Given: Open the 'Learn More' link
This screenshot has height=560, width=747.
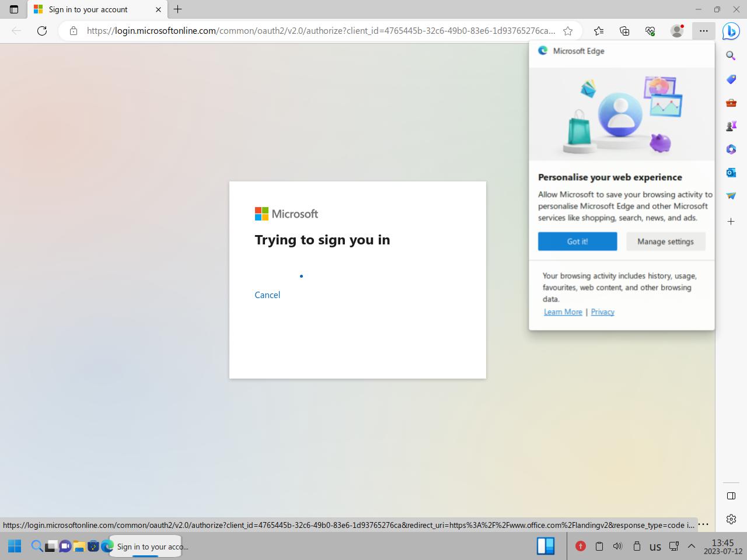Looking at the screenshot, I should pyautogui.click(x=563, y=312).
